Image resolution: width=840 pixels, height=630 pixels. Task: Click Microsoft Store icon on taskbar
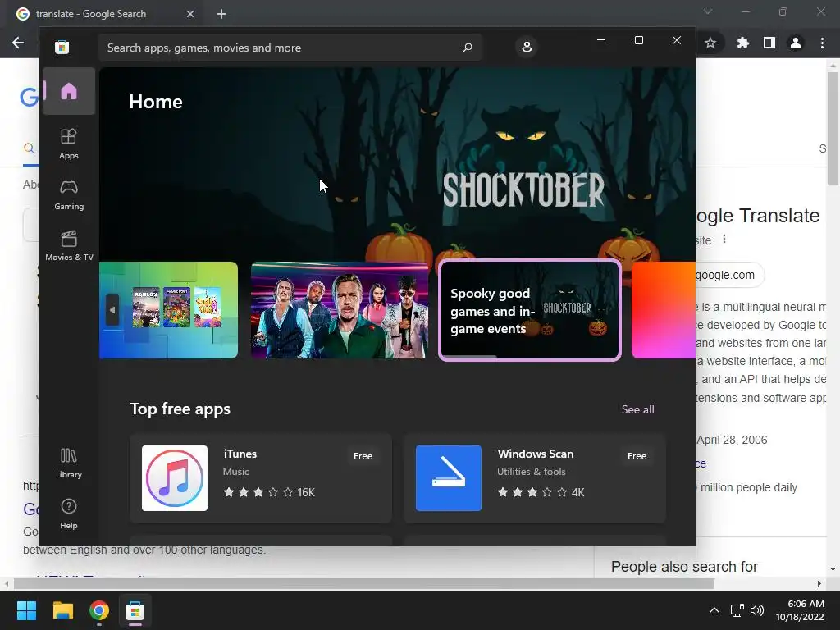click(135, 610)
